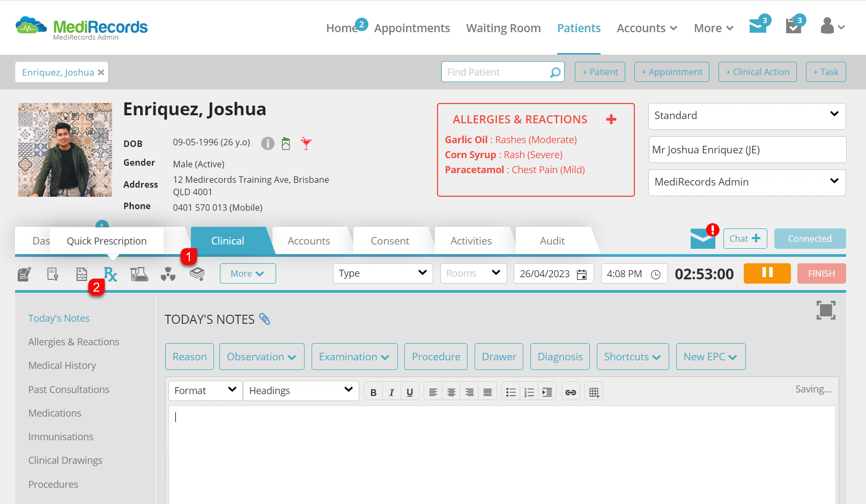Open the tasks checkmark icon in header

[794, 25]
